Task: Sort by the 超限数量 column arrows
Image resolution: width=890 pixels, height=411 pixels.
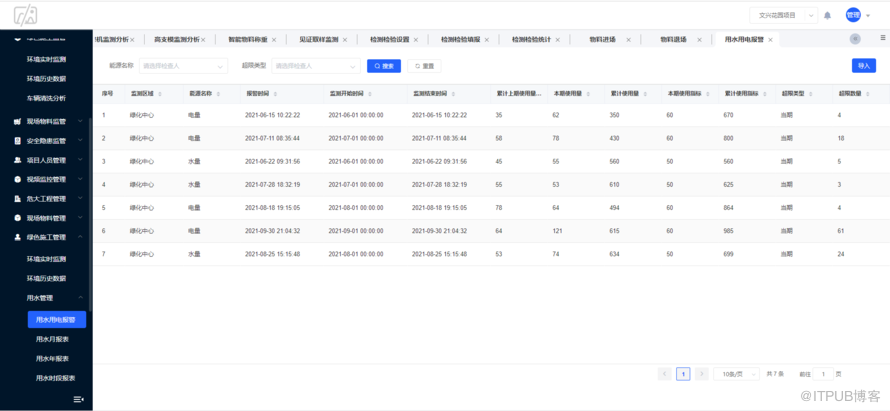Action: (866, 94)
